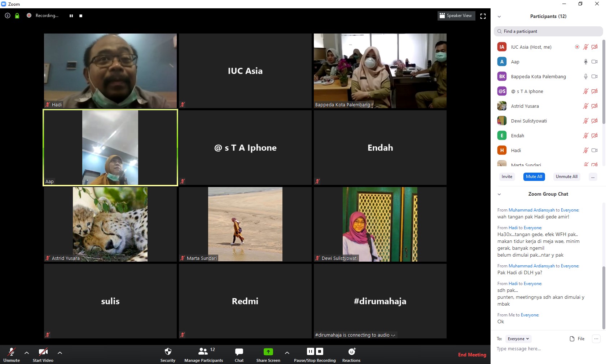Click the green Share Screen icon
Image resolution: width=606 pixels, height=364 pixels.
coord(268,352)
